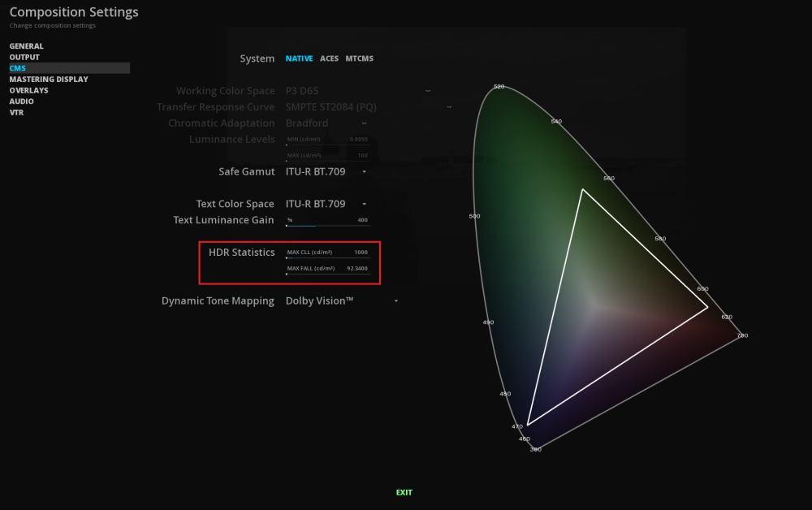
Task: Open the Working Color Space dropdown
Action: click(358, 91)
